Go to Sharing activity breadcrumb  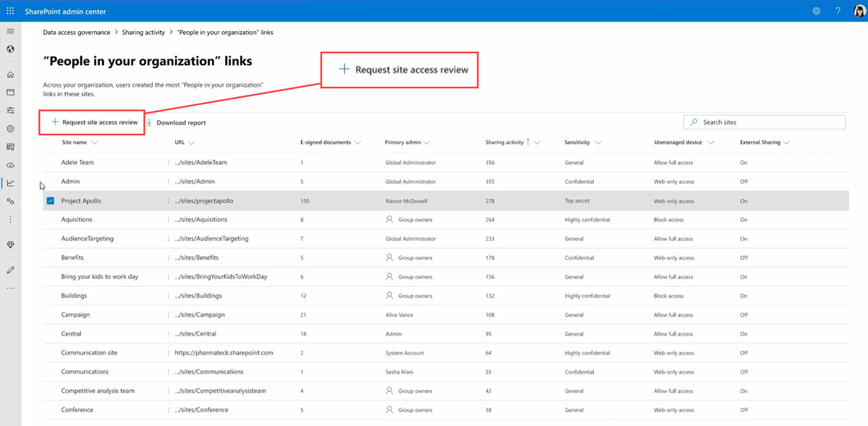pos(142,33)
